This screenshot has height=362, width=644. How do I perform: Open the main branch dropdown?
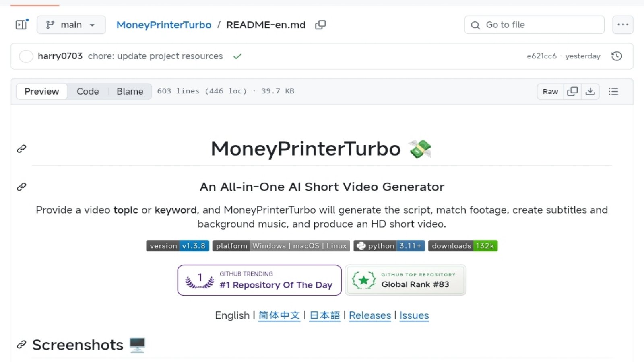tap(71, 25)
